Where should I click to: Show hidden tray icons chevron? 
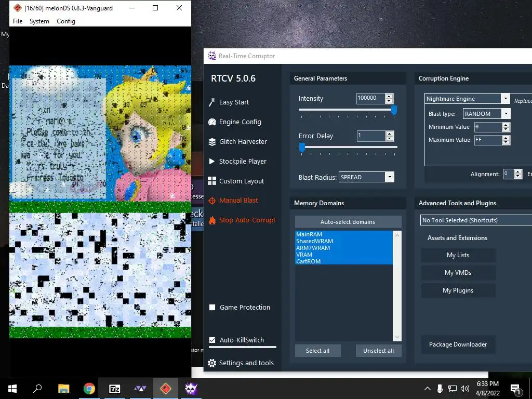(428, 389)
